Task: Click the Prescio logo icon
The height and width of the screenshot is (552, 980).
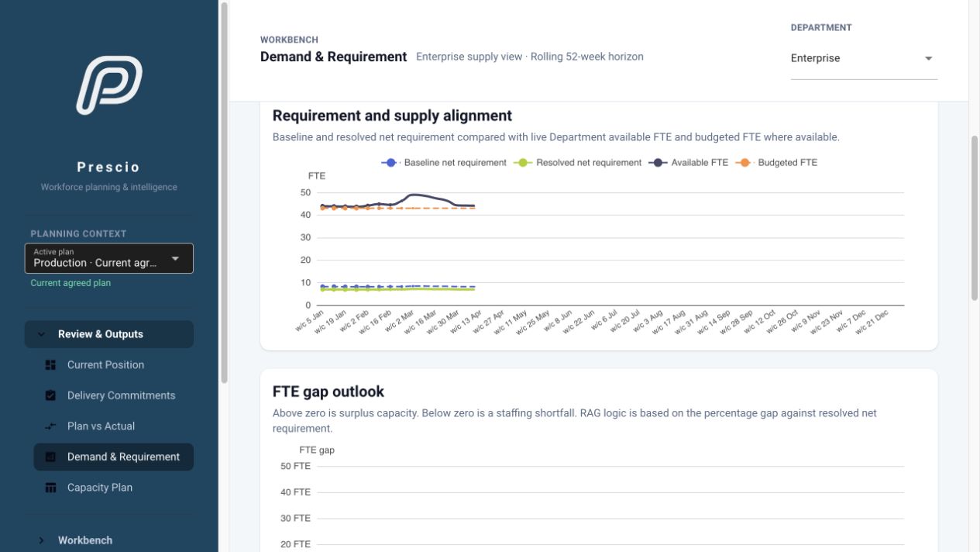Action: click(108, 85)
